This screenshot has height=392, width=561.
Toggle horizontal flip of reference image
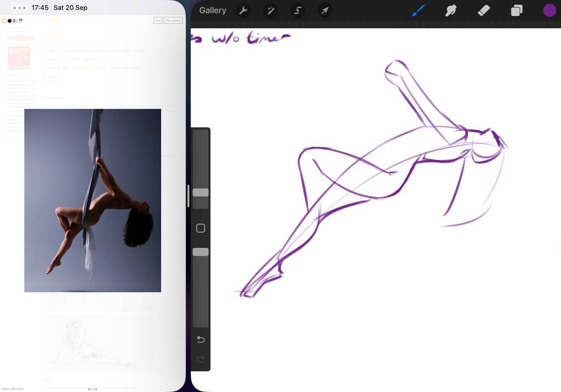pos(15,21)
